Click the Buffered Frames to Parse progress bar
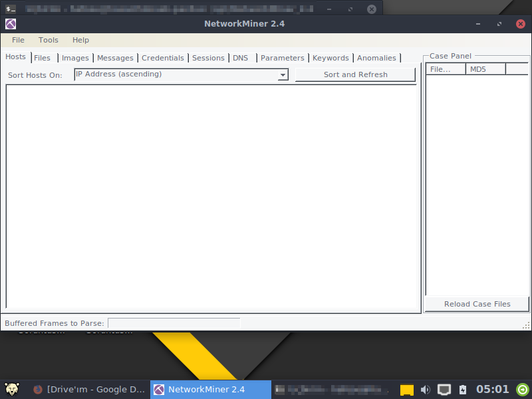The height and width of the screenshot is (399, 532). tap(174, 323)
